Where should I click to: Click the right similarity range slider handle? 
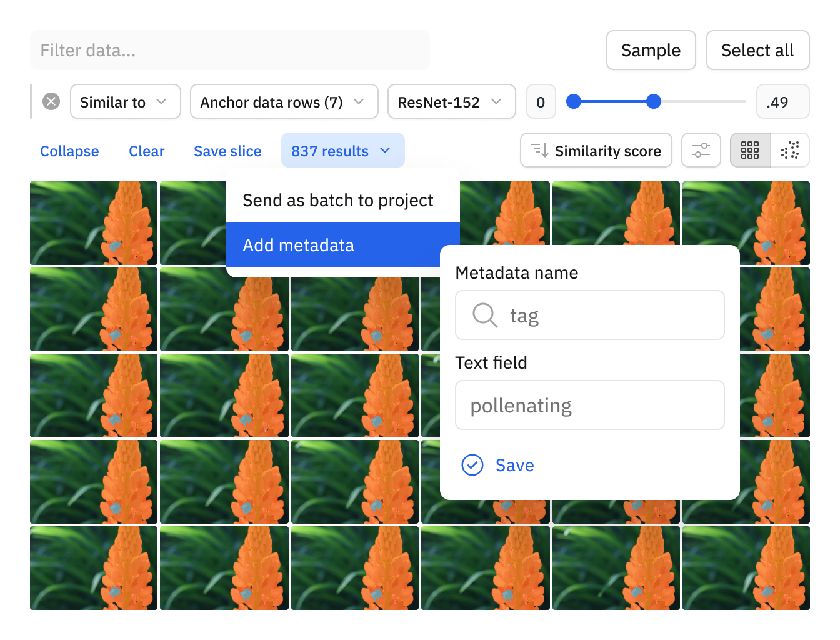coord(654,101)
